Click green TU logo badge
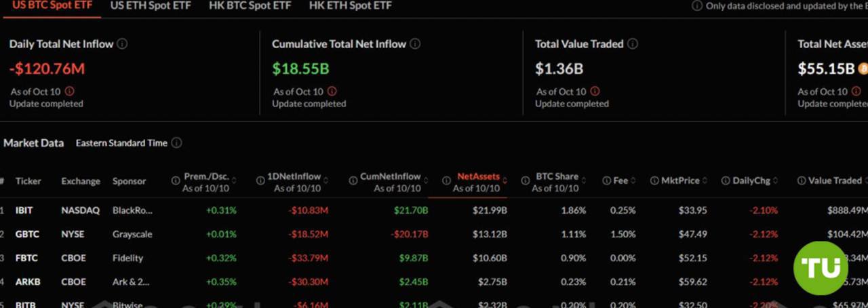This screenshot has width=868, height=308. pyautogui.click(x=821, y=267)
